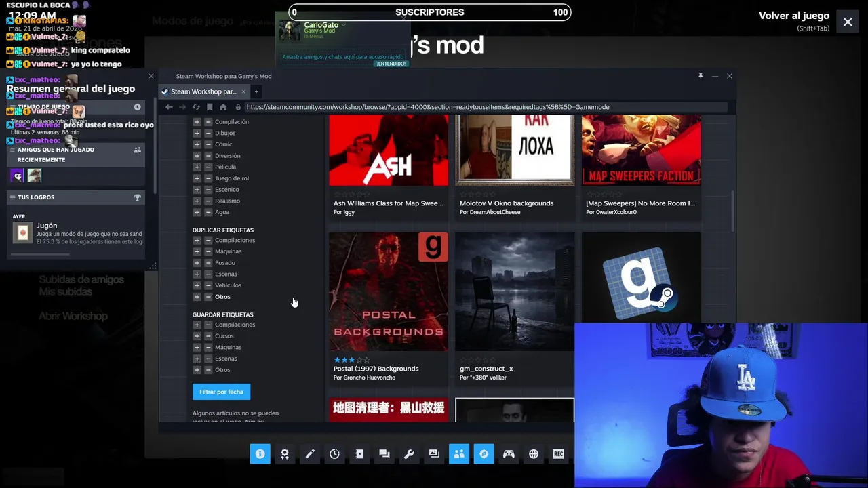Toggle the web browser compass icon
Screen dimensions: 868x488
pos(484,454)
